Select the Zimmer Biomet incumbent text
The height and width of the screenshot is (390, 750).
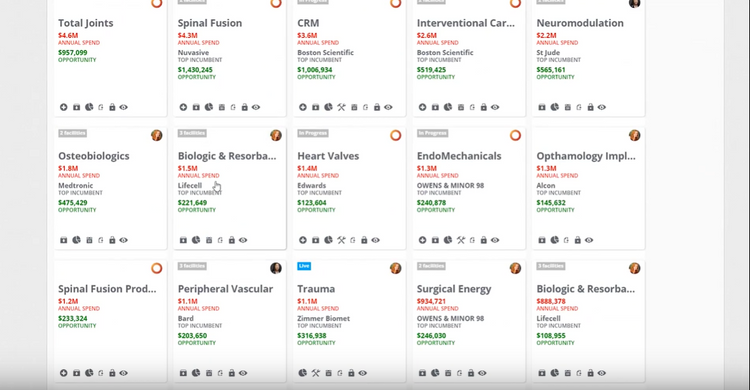click(x=323, y=319)
